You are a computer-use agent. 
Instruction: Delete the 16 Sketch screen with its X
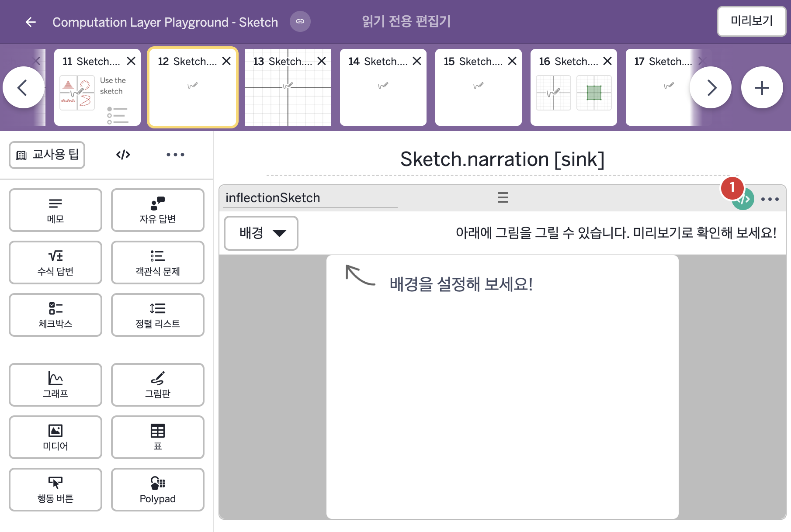[607, 61]
